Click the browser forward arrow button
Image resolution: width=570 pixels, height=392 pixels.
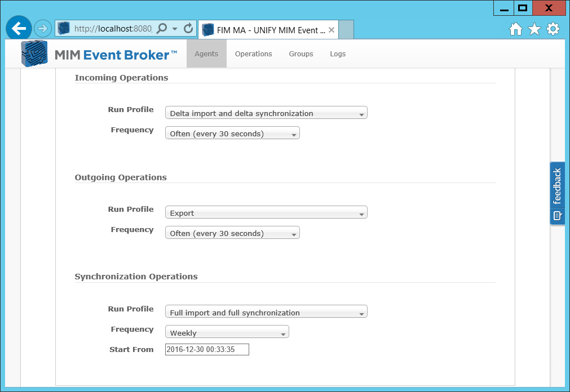tap(42, 28)
